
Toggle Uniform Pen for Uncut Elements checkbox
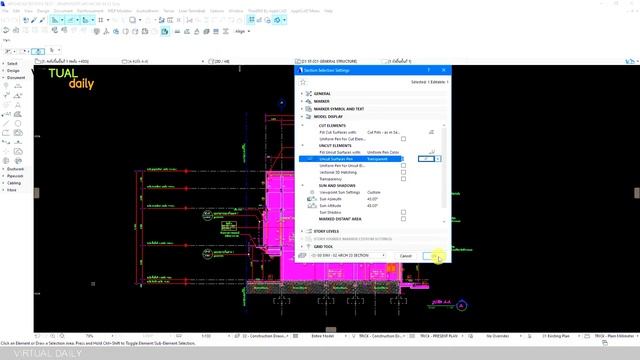[403, 165]
